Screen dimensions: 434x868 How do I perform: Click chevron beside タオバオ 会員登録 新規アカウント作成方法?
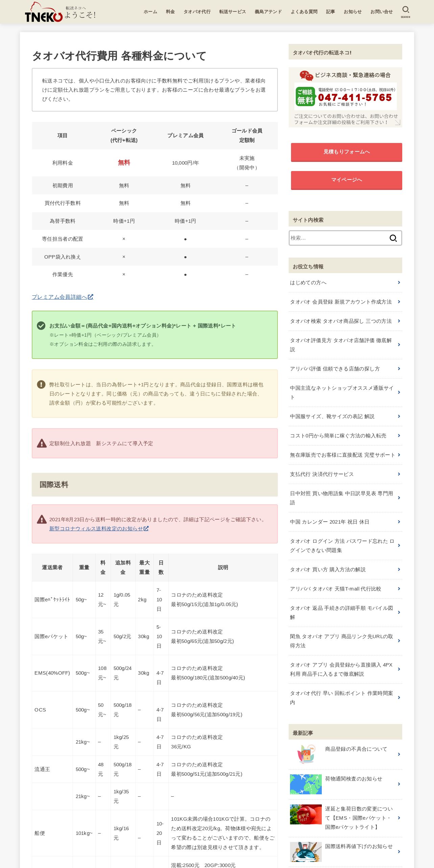coord(399,302)
